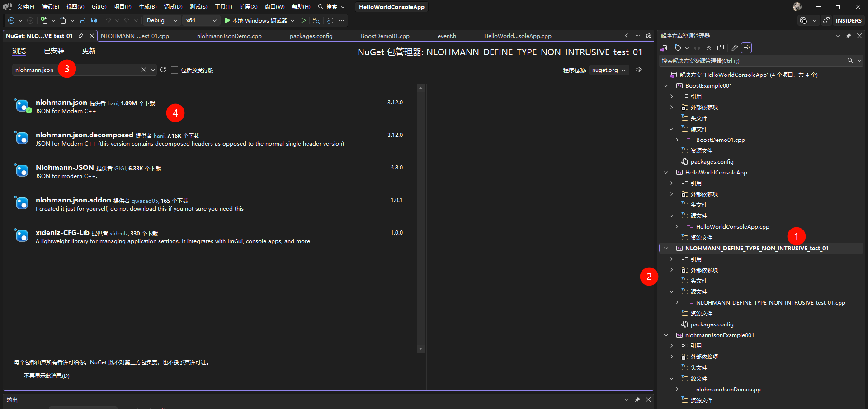The width and height of the screenshot is (868, 409).
Task: Open the 文件(F) menu
Action: (25, 7)
